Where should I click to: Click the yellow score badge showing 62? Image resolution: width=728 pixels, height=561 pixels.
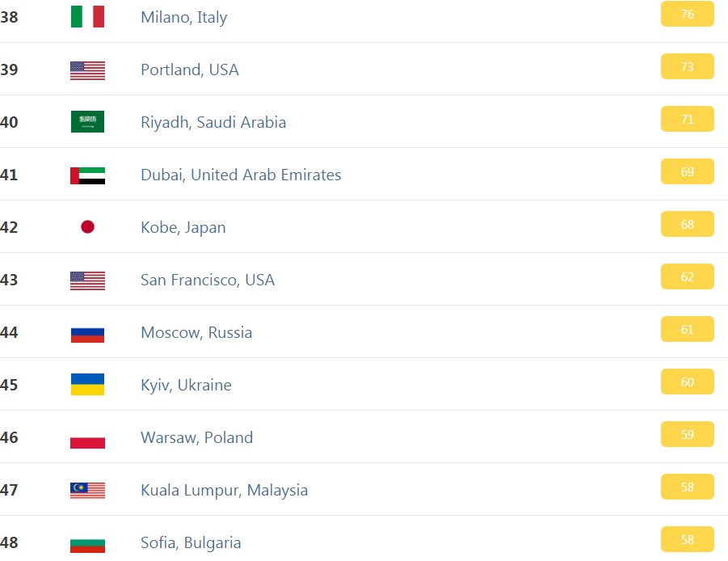pos(687,276)
